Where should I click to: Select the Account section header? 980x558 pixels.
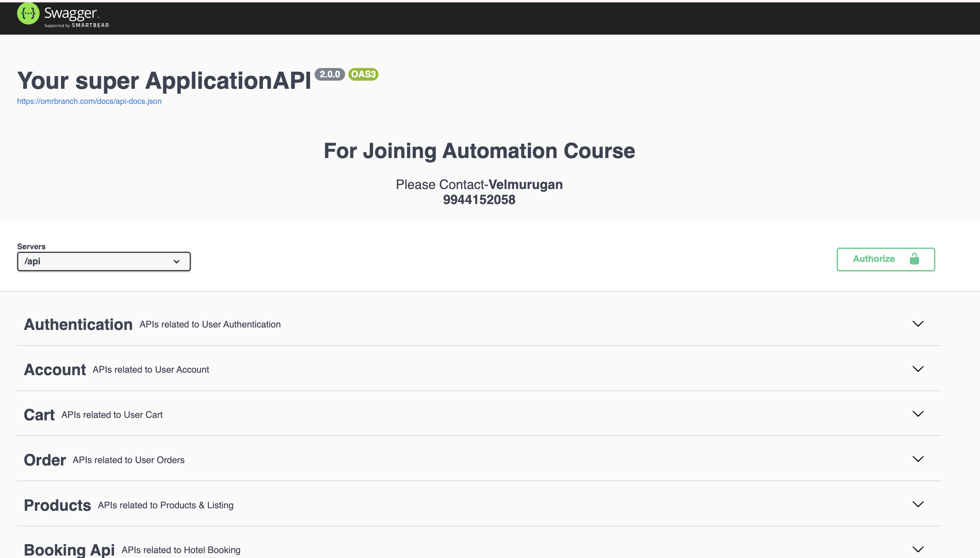point(55,369)
